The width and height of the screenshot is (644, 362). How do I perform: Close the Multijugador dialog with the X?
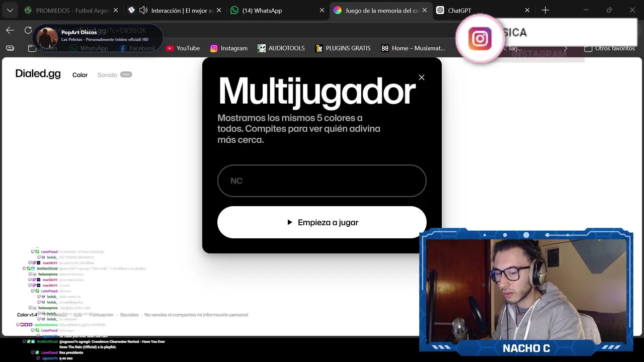422,77
